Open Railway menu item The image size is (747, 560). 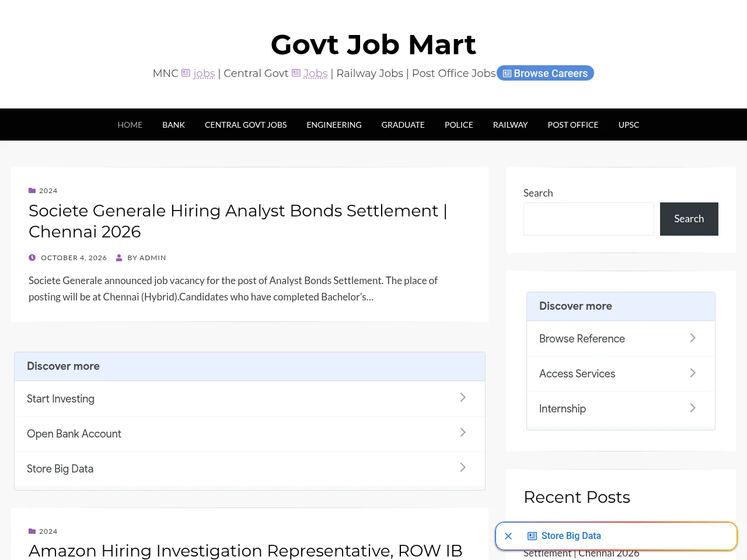[x=511, y=125]
